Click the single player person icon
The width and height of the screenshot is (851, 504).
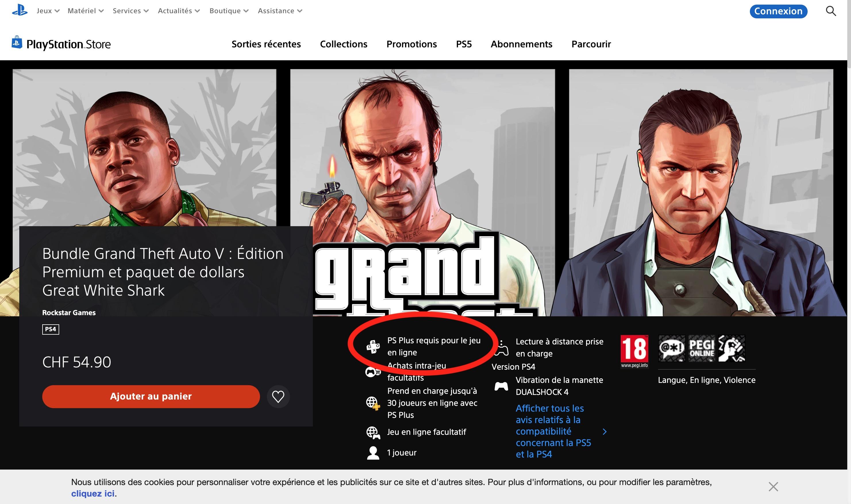pyautogui.click(x=373, y=453)
